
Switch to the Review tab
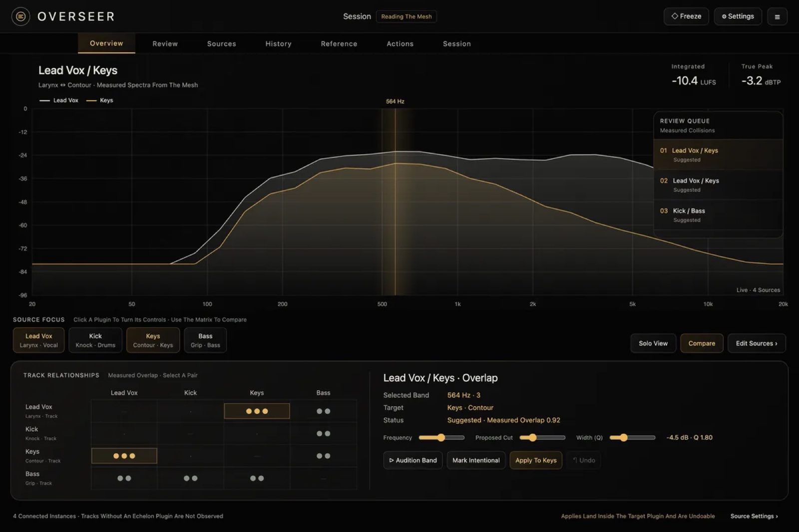(x=165, y=44)
